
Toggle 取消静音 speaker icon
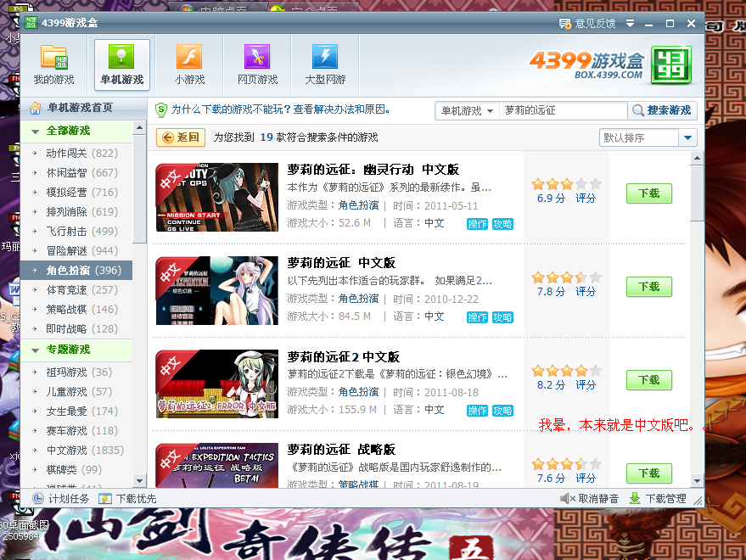pyautogui.click(x=567, y=499)
